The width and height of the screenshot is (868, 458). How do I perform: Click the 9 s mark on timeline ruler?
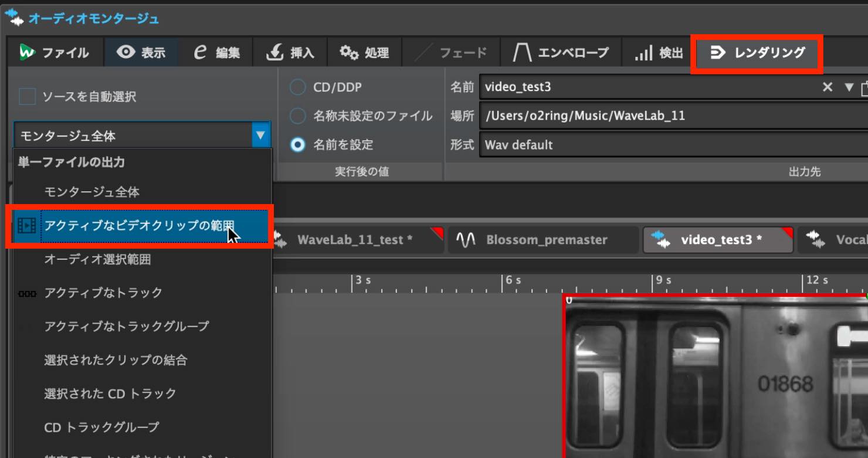pos(664,280)
